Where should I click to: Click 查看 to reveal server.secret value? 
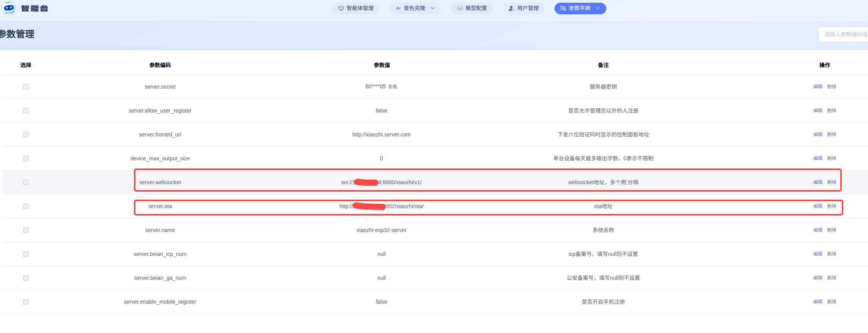tap(392, 87)
